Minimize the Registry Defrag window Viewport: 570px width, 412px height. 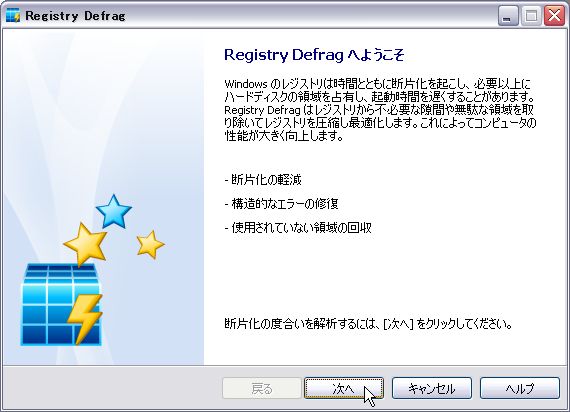pos(508,16)
